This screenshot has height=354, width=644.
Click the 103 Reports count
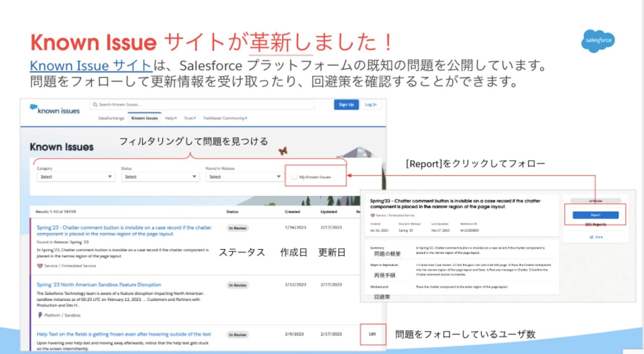[x=596, y=225]
